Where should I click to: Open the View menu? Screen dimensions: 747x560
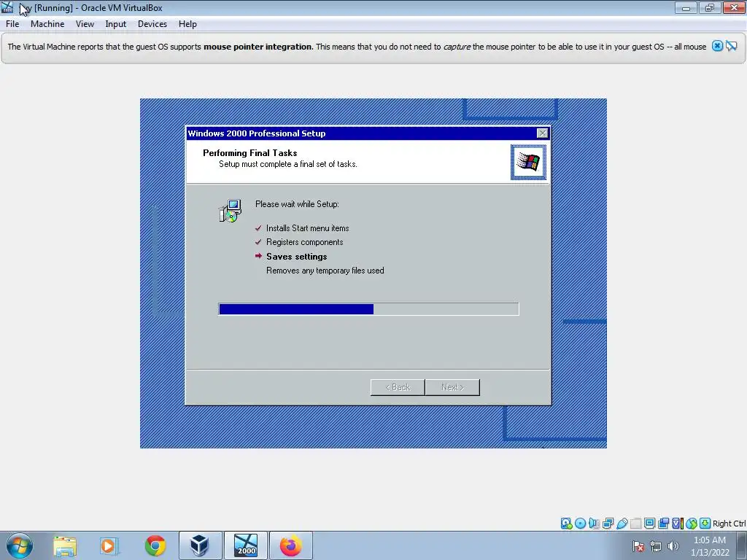pyautogui.click(x=85, y=24)
